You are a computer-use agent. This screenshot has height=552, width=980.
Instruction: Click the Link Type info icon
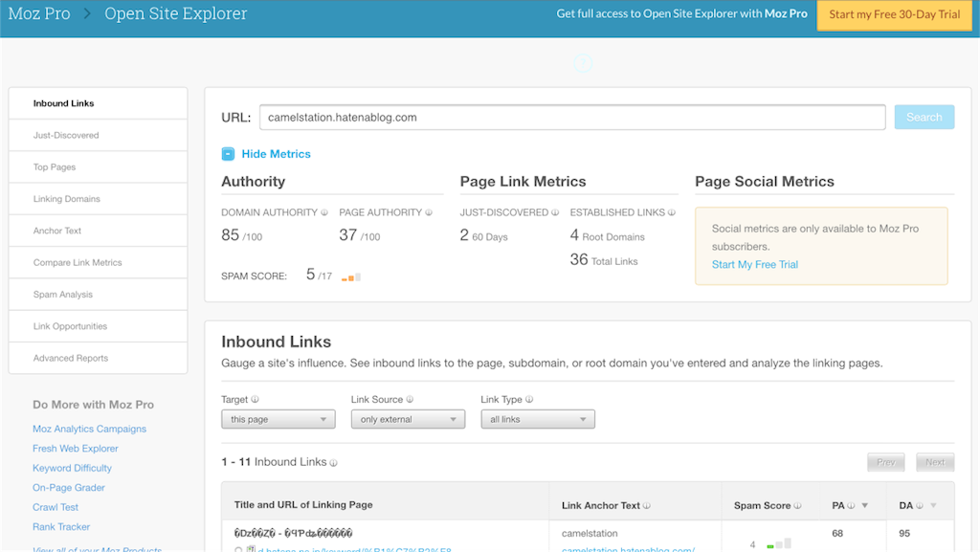(529, 399)
